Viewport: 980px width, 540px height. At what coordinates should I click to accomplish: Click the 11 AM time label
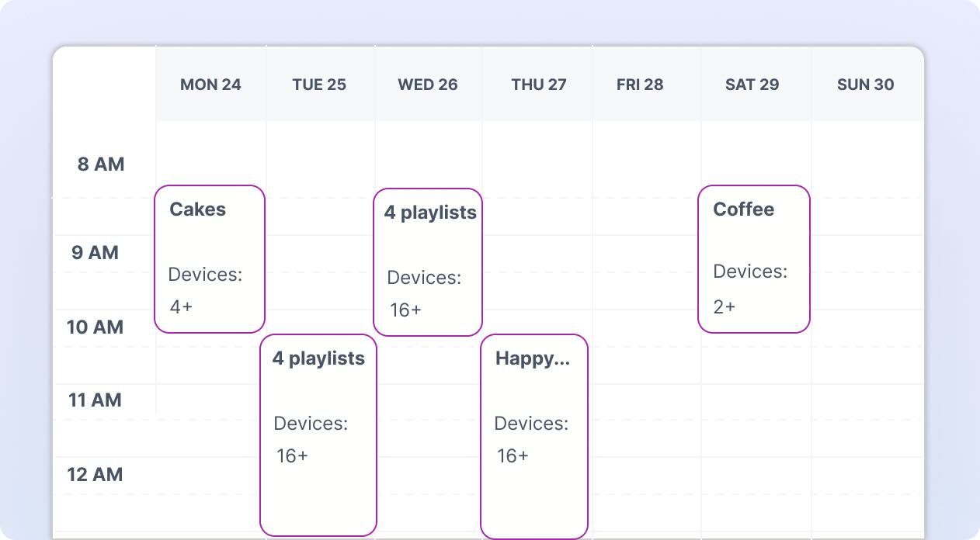(95, 400)
